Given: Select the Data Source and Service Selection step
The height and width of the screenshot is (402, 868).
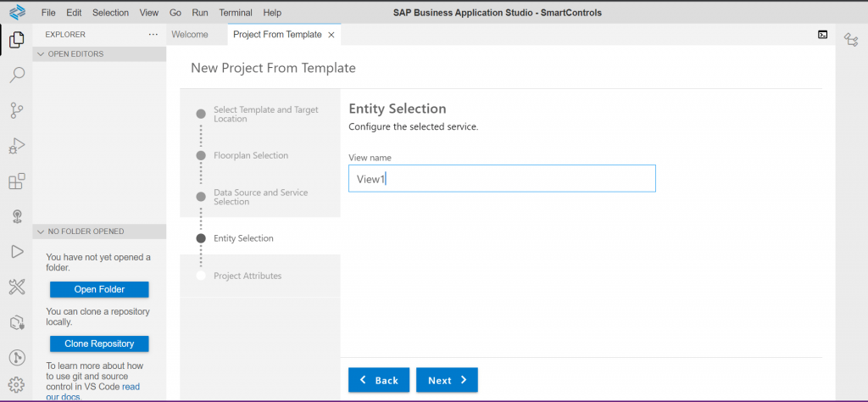Looking at the screenshot, I should click(260, 197).
